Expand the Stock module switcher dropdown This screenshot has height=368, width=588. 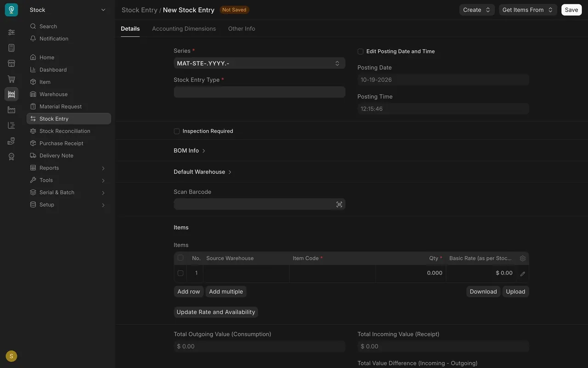[68, 10]
